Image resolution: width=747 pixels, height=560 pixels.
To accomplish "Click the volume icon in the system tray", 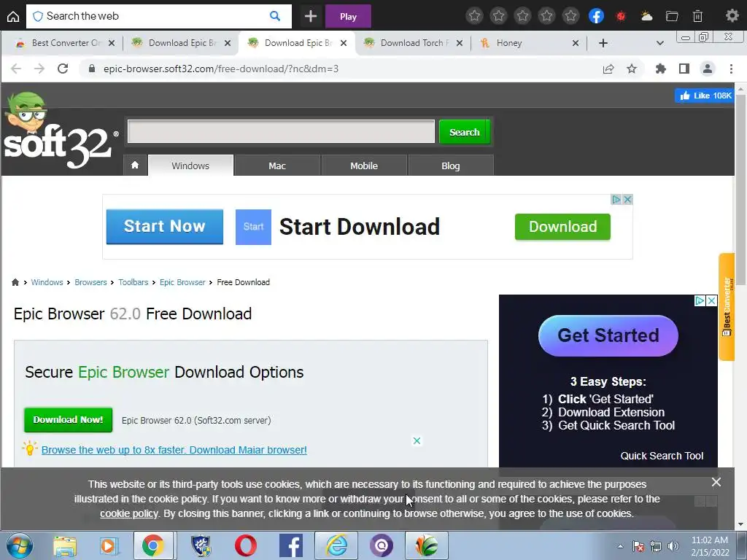I will pyautogui.click(x=673, y=546).
